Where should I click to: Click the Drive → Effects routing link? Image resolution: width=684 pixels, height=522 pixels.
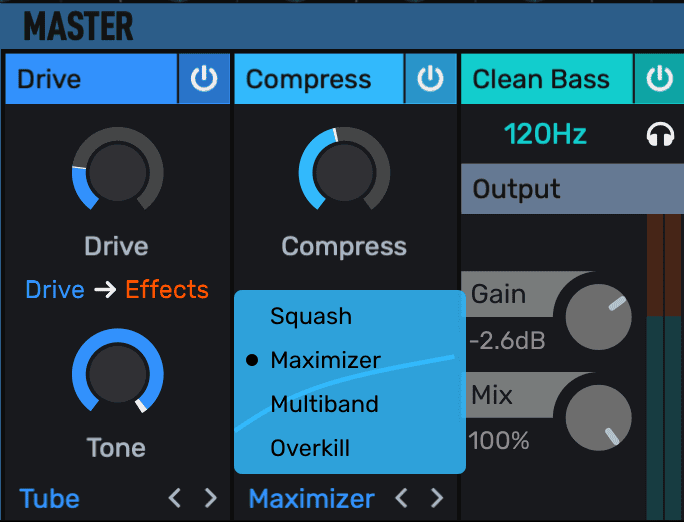coord(117,290)
